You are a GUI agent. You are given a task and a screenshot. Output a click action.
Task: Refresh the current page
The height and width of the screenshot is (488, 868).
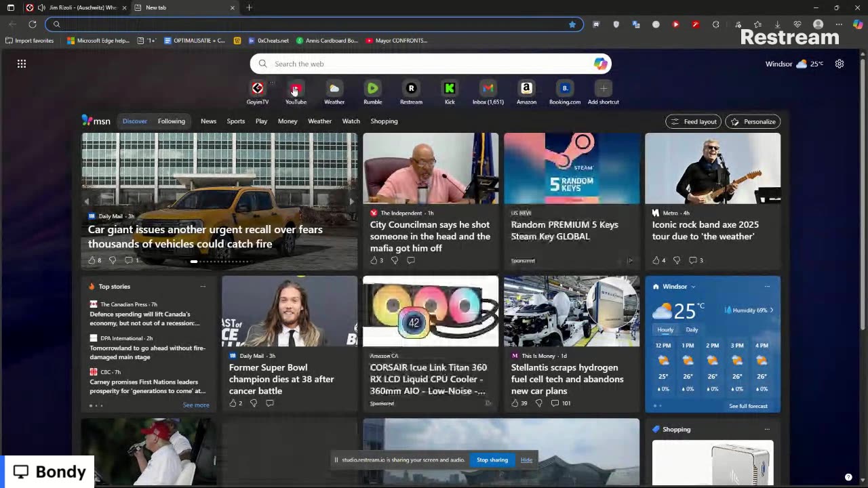[x=32, y=24]
